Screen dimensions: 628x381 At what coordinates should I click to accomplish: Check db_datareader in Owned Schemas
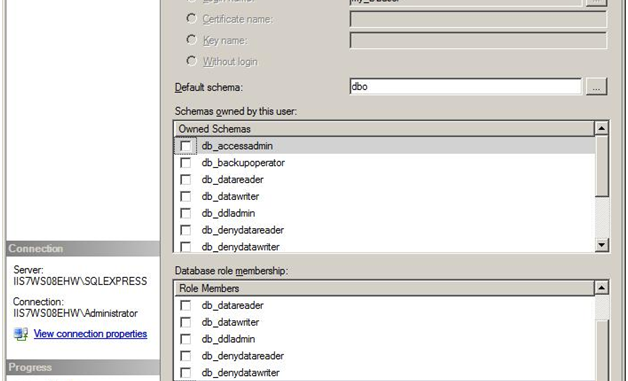[185, 179]
